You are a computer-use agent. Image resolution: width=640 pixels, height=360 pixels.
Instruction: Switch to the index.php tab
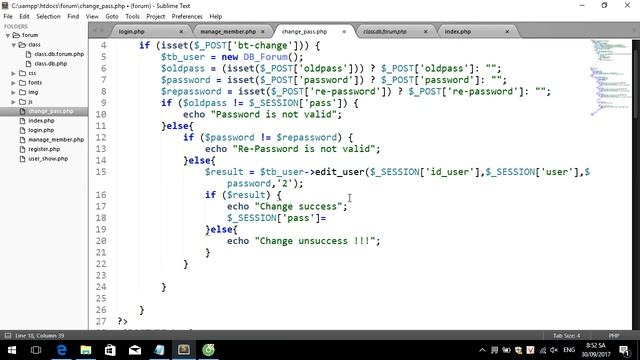click(458, 31)
